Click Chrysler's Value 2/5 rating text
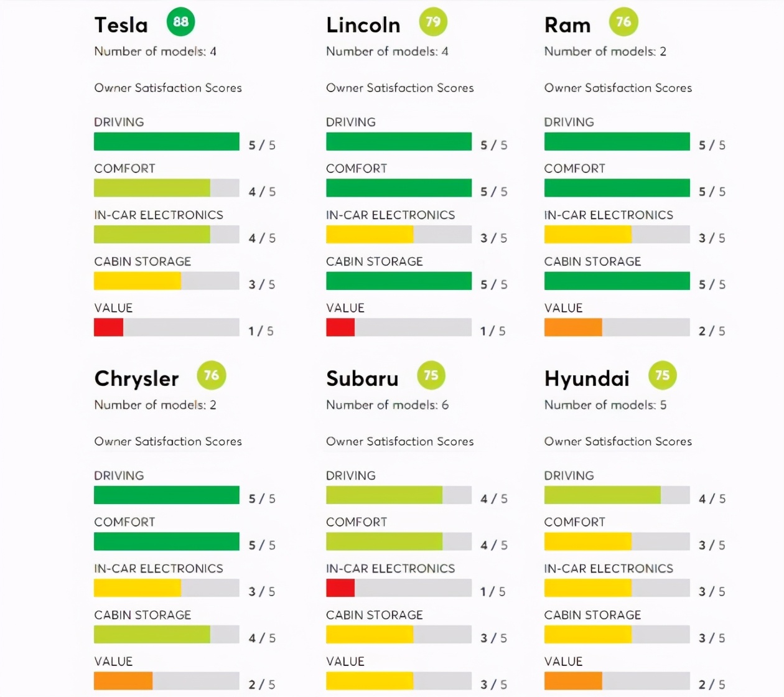Viewport: 784px width, 697px height. click(x=261, y=685)
